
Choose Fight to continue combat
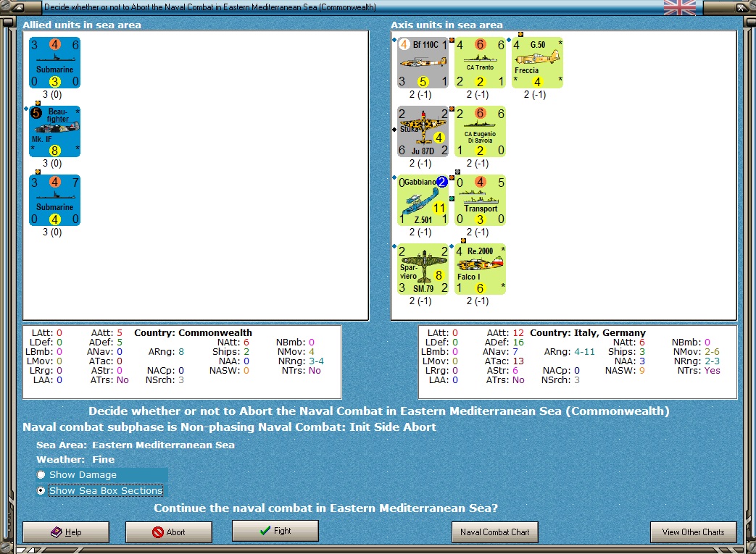(x=275, y=530)
